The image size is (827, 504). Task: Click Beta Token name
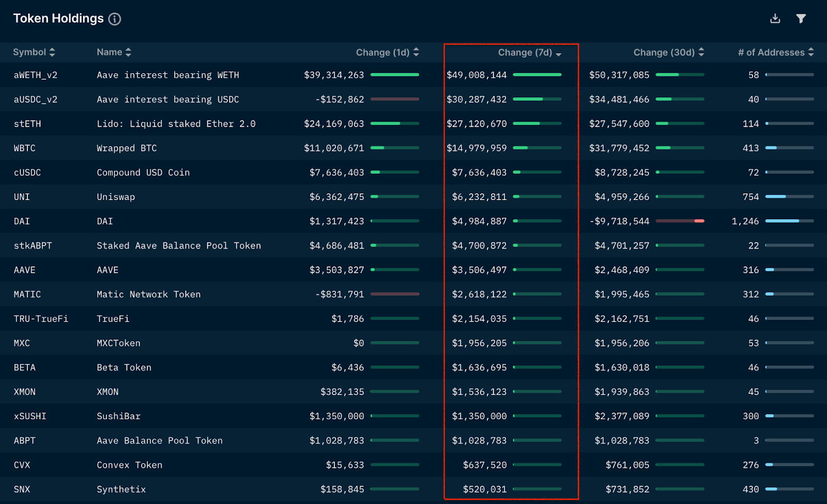click(x=124, y=368)
